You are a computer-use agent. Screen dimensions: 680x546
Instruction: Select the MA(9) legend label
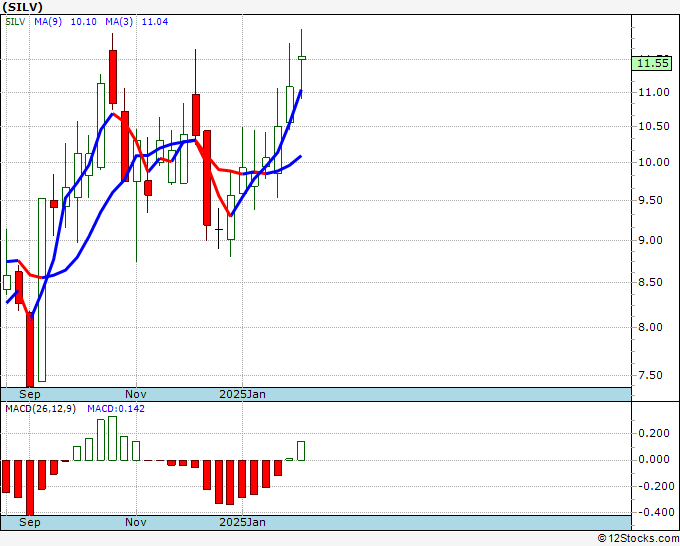coord(48,22)
